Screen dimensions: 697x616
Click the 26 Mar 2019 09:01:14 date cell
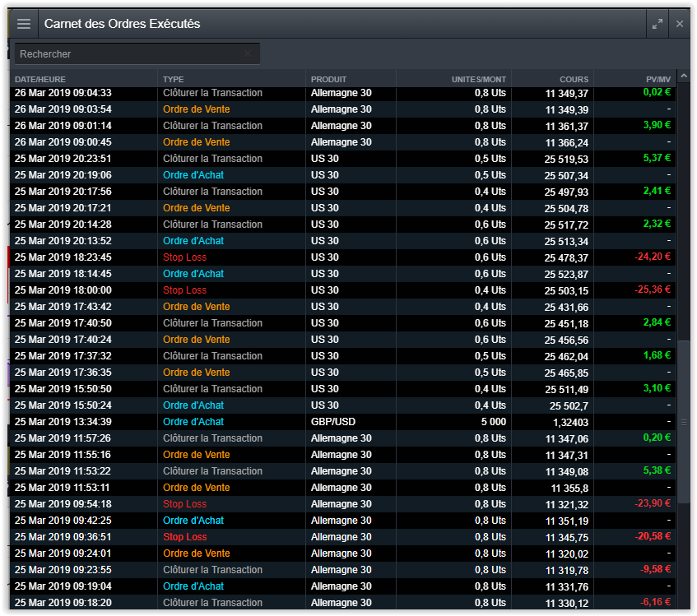[x=63, y=126]
